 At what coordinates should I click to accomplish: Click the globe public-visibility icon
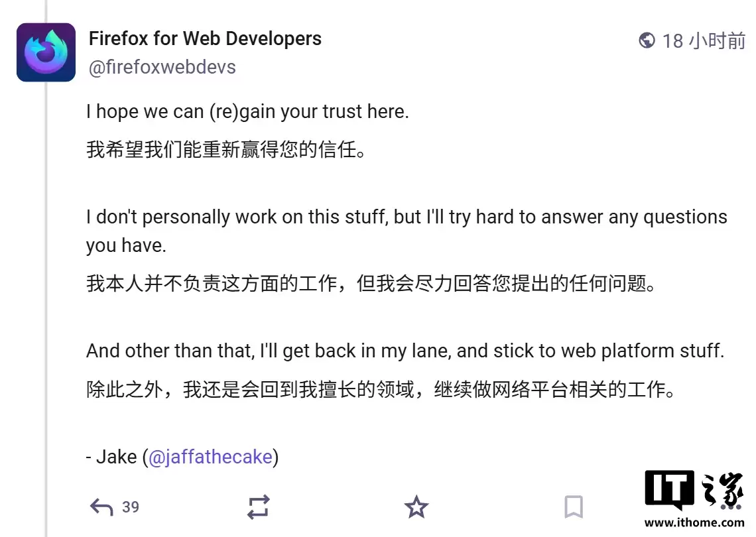coord(647,40)
